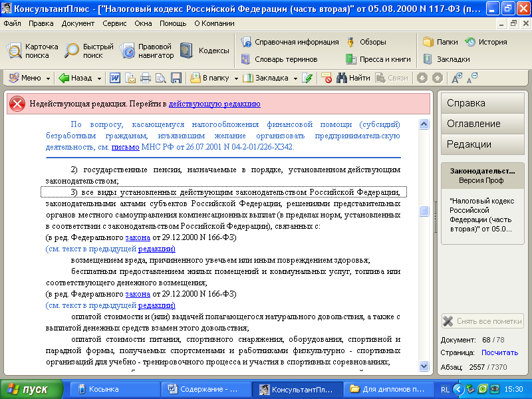Go back with Назад button

pos(75,78)
